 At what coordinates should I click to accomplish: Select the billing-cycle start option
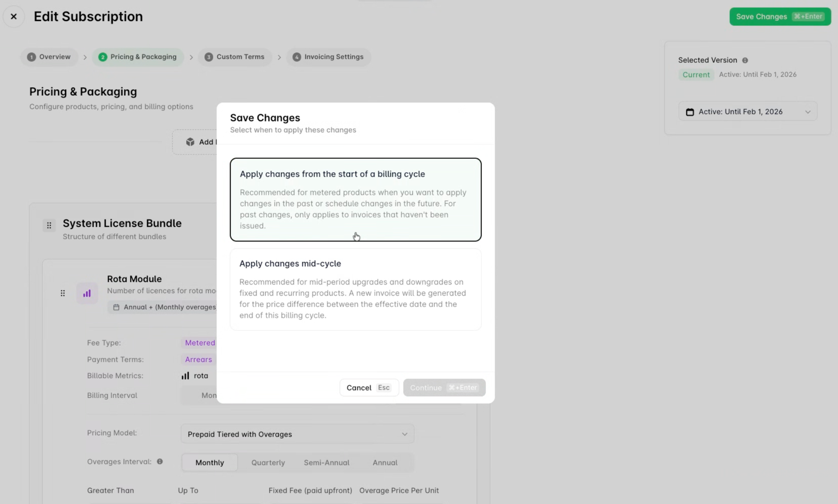click(355, 200)
